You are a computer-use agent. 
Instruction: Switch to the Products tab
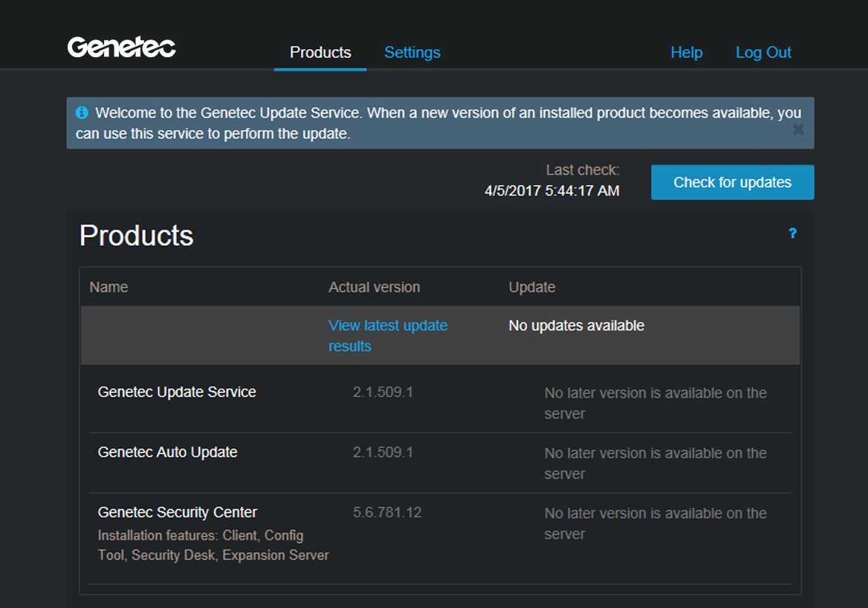[320, 53]
